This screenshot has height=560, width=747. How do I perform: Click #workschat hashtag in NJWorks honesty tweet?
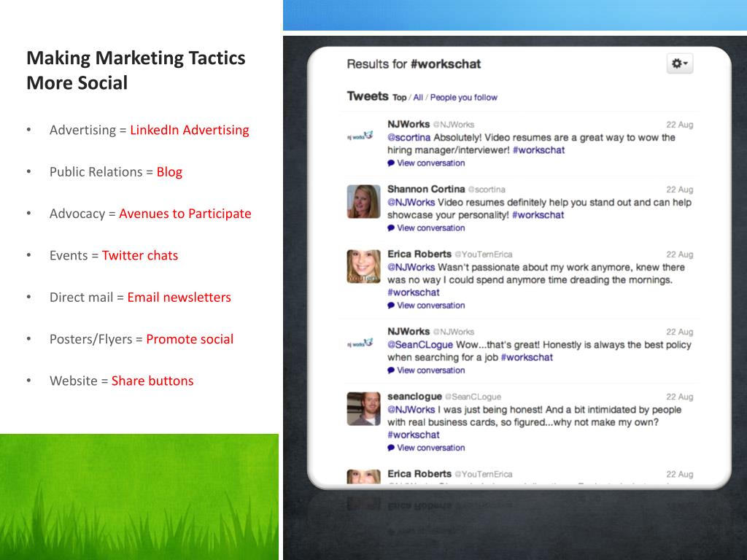(x=527, y=357)
